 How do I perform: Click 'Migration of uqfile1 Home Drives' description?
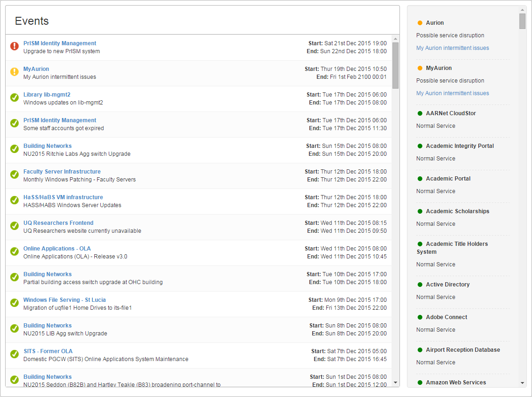click(77, 308)
